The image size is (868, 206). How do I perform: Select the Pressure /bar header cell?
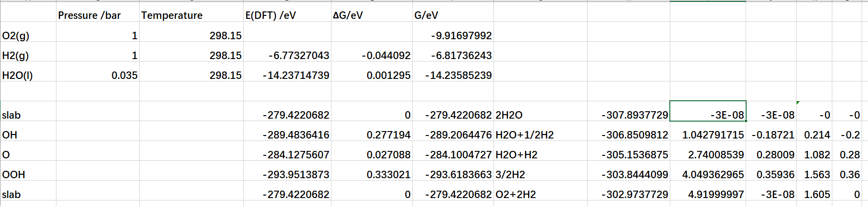[x=98, y=15]
